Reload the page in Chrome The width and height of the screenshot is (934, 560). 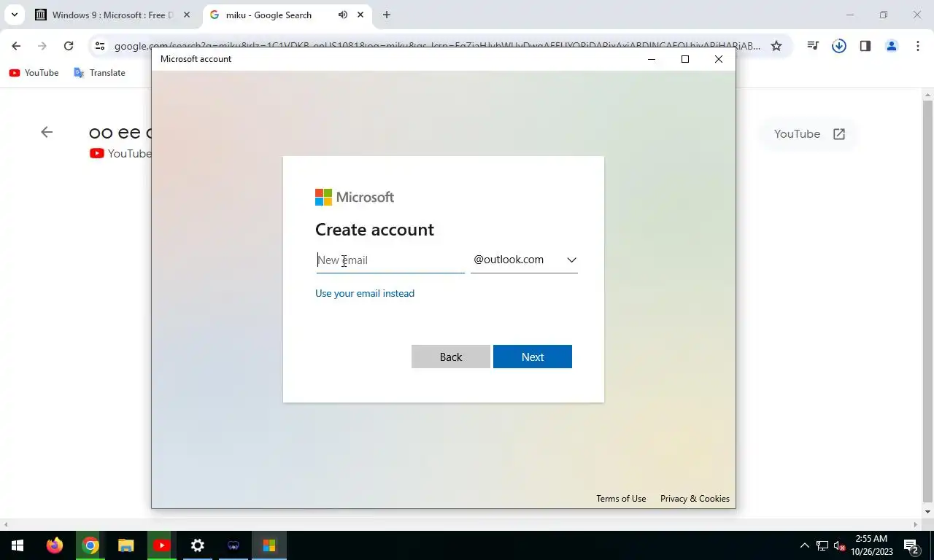[69, 46]
